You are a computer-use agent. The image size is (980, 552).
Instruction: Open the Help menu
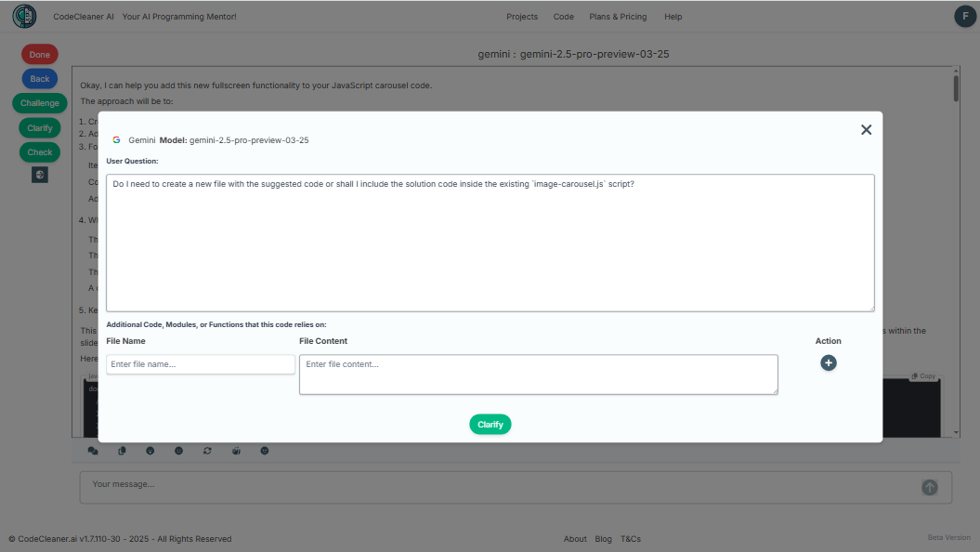[673, 17]
